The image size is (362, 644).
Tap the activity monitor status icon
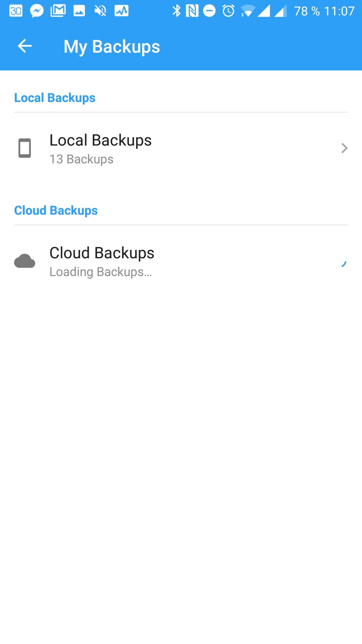121,11
